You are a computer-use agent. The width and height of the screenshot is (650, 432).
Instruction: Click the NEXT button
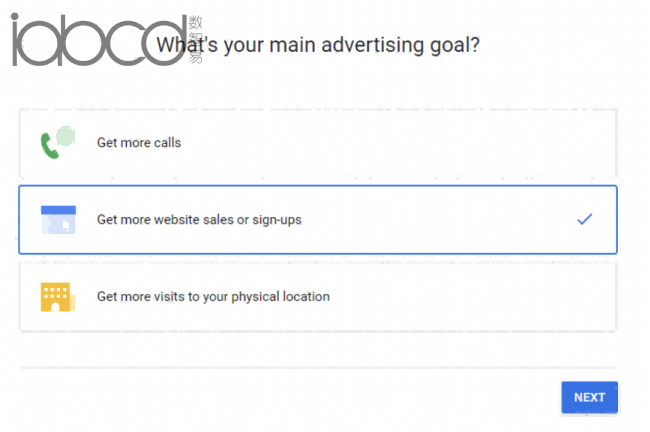point(589,397)
